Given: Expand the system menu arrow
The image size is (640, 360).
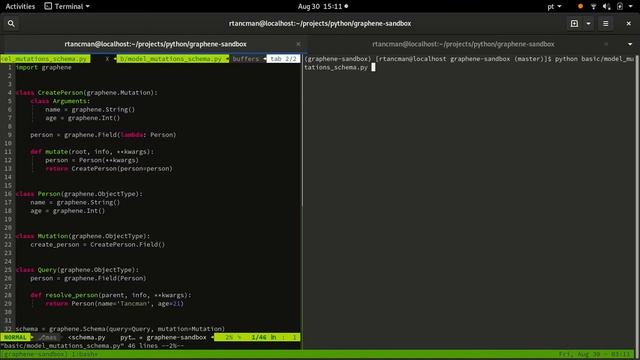Looking at the screenshot, I should [630, 6].
